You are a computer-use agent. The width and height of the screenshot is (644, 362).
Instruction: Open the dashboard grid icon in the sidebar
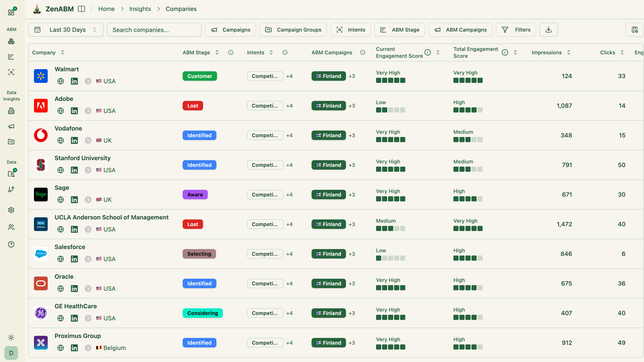click(x=11, y=12)
